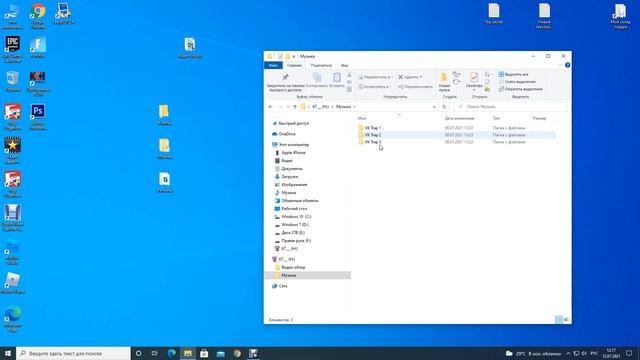Click the File Explorer taskbar icon
Screen dimensions: 640x360
coord(188,353)
